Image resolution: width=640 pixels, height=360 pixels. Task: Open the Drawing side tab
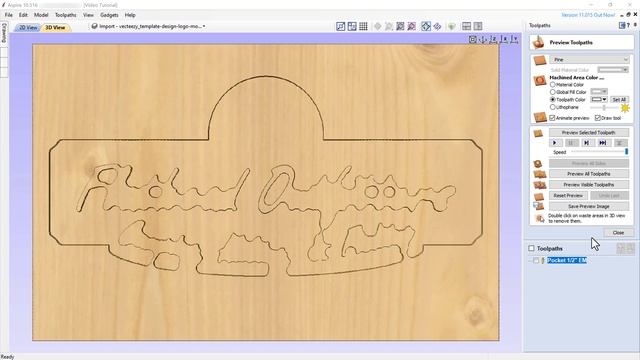click(4, 33)
